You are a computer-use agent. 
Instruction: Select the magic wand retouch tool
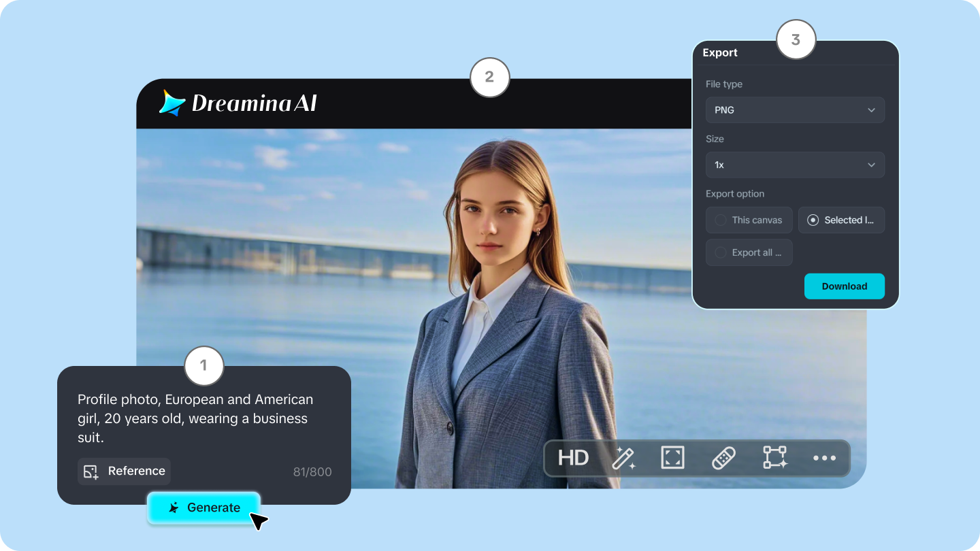(623, 458)
